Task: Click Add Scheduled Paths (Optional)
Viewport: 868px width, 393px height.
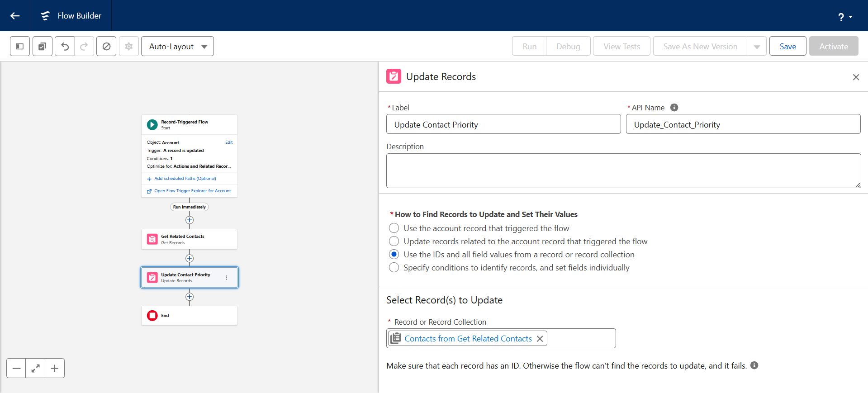Action: [185, 179]
